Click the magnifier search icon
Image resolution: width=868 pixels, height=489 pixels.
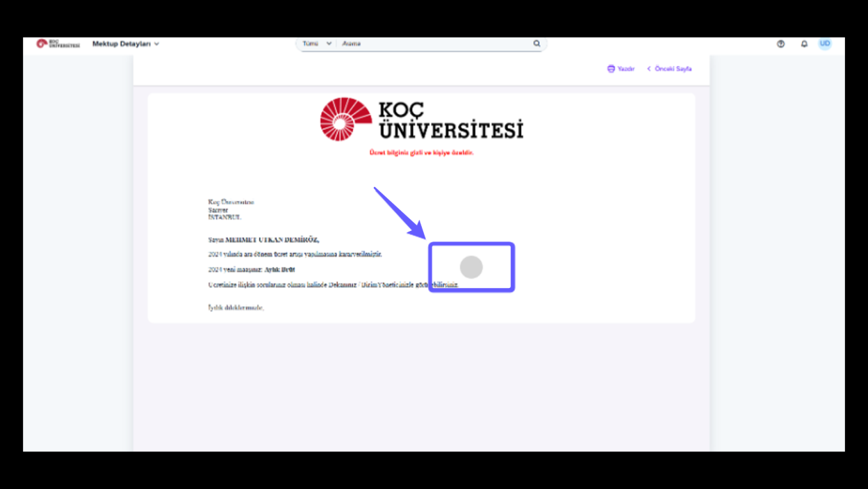click(x=537, y=44)
